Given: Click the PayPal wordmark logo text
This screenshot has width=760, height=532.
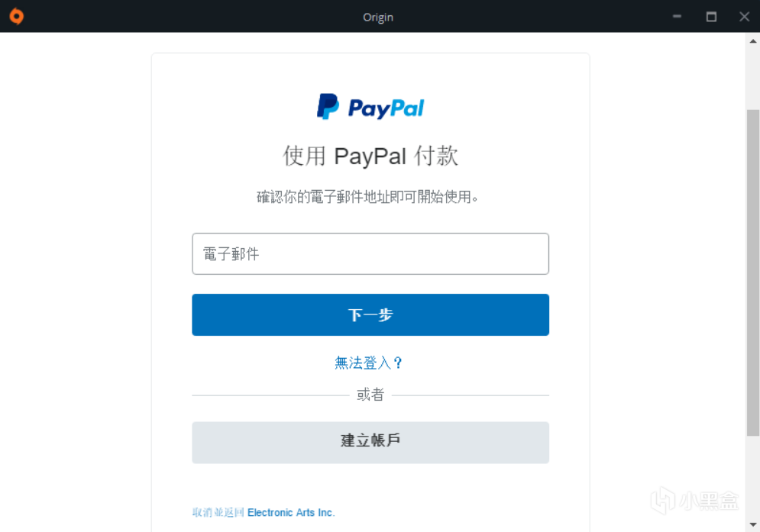Looking at the screenshot, I should click(x=386, y=108).
